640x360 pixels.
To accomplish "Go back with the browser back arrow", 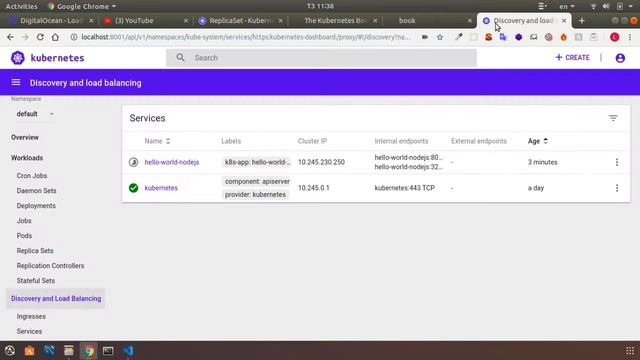I will coord(10,37).
